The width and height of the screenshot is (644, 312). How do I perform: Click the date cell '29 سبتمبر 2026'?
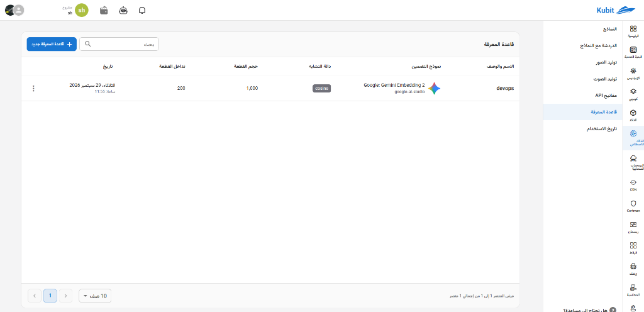click(92, 85)
